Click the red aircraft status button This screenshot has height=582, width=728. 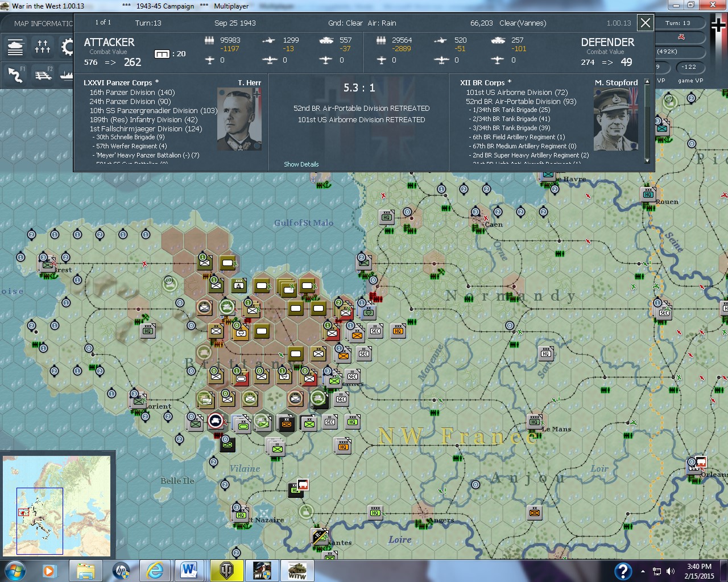(x=681, y=37)
